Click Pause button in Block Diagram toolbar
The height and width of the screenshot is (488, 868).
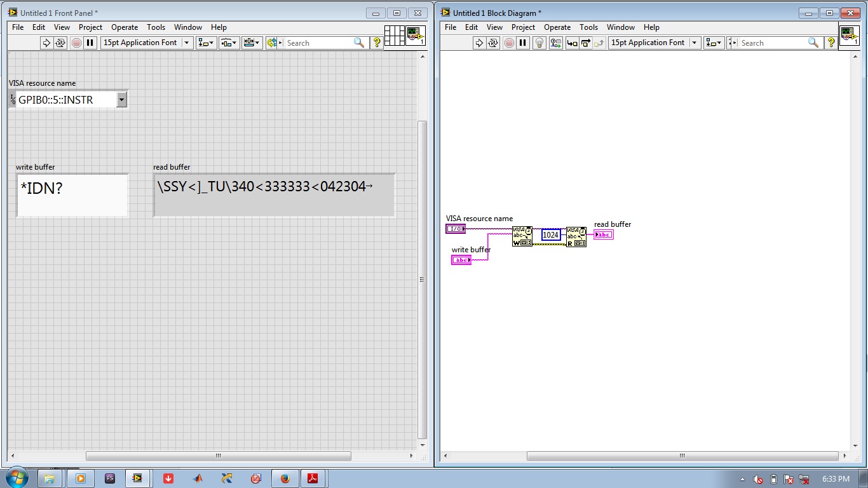[522, 43]
